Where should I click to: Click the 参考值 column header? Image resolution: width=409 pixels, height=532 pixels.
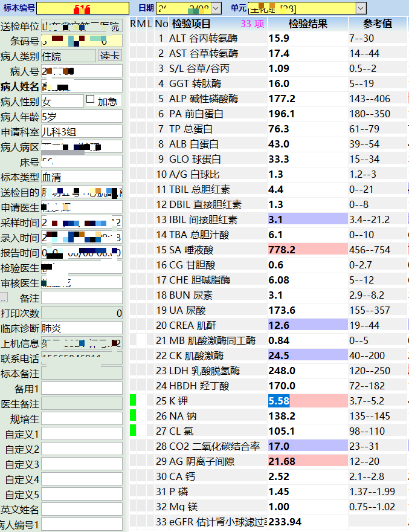click(377, 24)
